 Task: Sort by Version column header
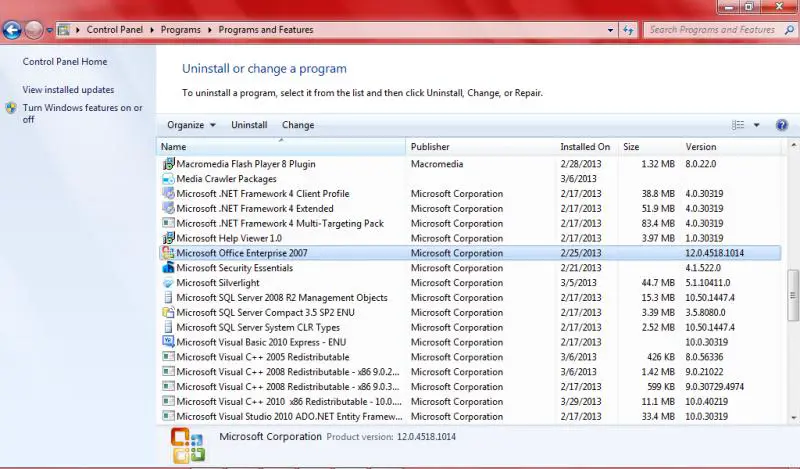731,147
